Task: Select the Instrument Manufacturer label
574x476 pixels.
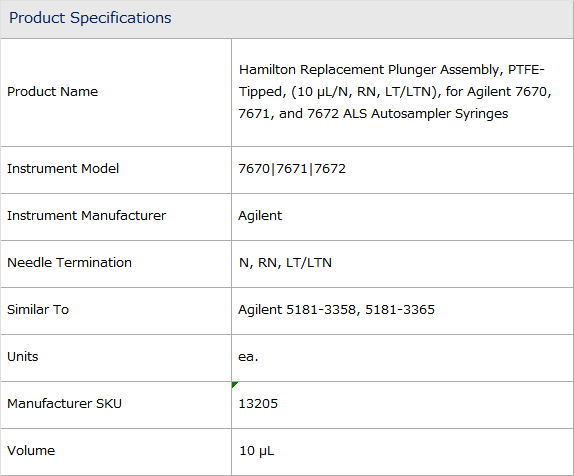Action: pyautogui.click(x=86, y=216)
